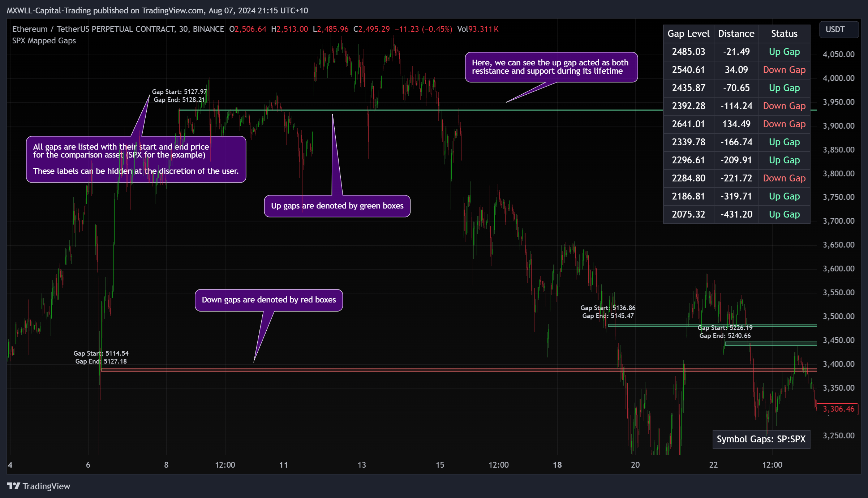Click the -21.49 distance cell
The image size is (868, 498).
736,52
